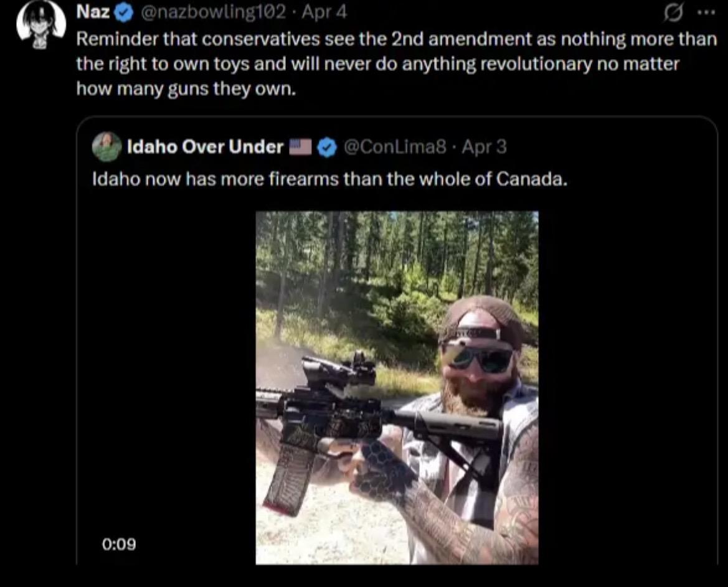Screen dimensions: 728x587
Task: Click verified badge next to Idaho Over Under
Action: click(326, 147)
